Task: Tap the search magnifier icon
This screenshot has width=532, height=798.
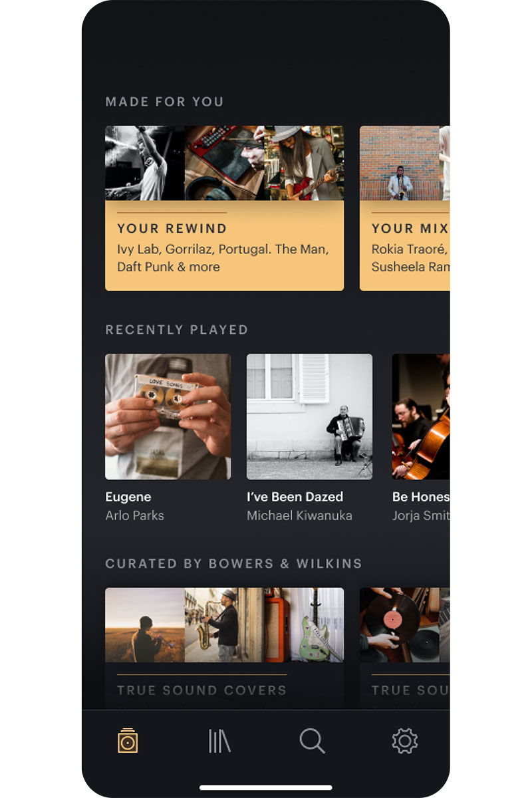Action: [x=312, y=740]
